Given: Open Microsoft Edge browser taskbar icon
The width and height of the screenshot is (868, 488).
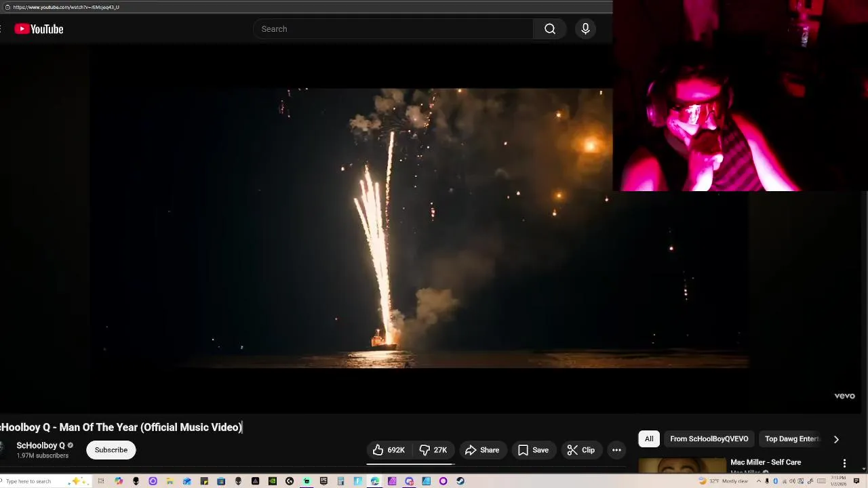Looking at the screenshot, I should [x=374, y=481].
